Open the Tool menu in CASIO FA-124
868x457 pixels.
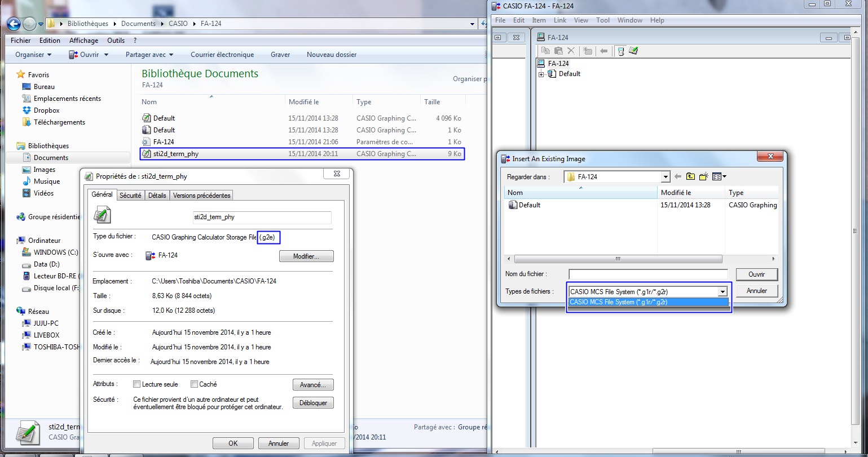tap(603, 20)
